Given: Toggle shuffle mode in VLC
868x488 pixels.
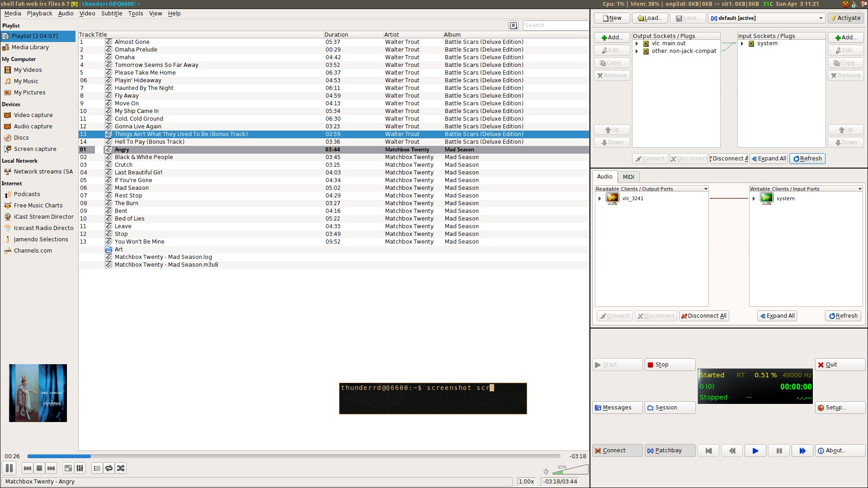Looking at the screenshot, I should 121,468.
